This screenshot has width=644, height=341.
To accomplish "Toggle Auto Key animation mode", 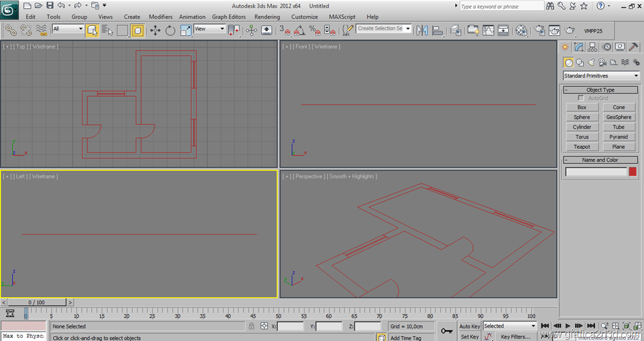I will coord(469,327).
